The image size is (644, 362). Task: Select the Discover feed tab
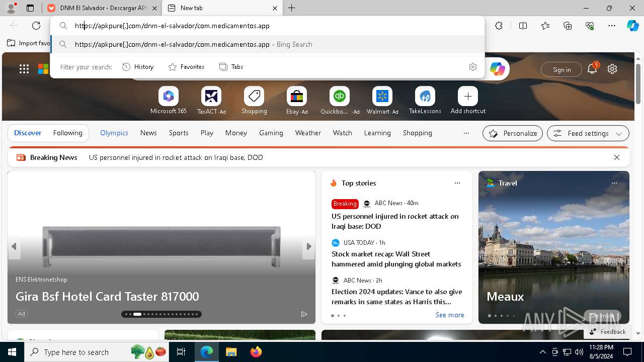tap(28, 133)
